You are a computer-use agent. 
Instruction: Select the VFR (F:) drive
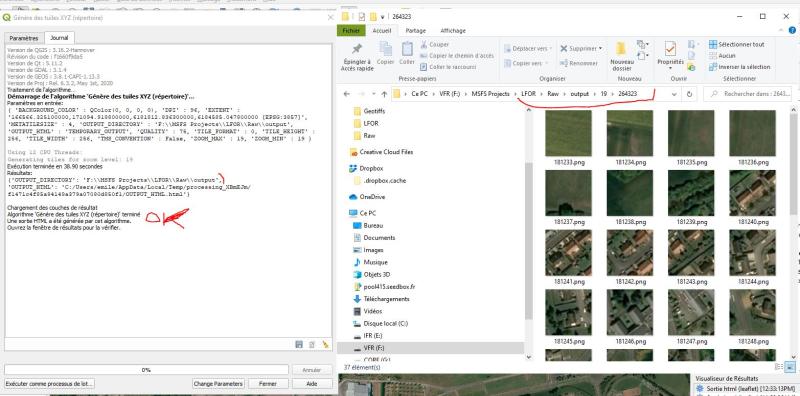point(368,348)
